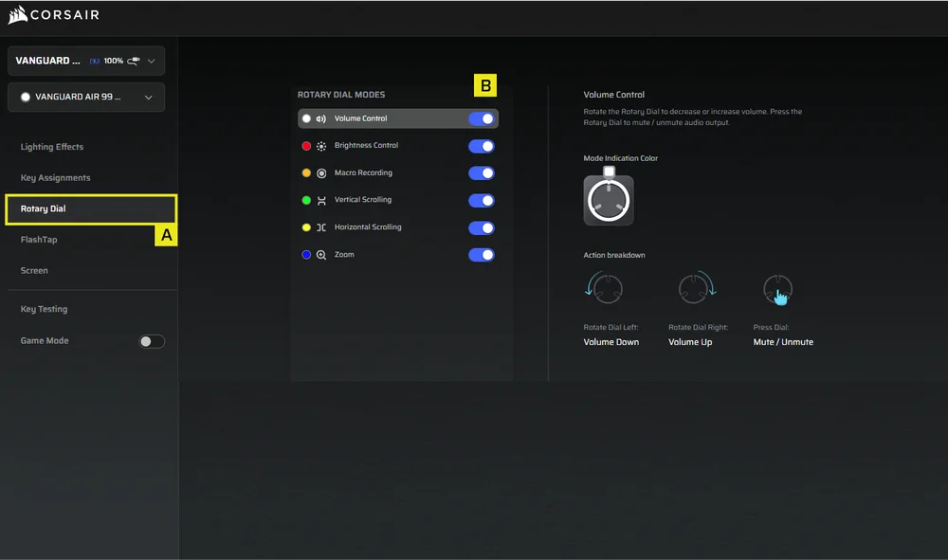Click the Zoom magnifier icon
This screenshot has width=948, height=560.
[321, 255]
